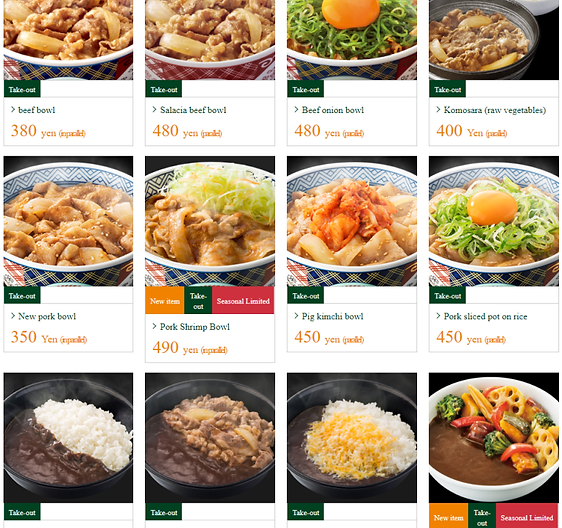Viewport: 562px width, 528px height.
Task: Open the Salacia beef bowl link
Action: pos(193,110)
